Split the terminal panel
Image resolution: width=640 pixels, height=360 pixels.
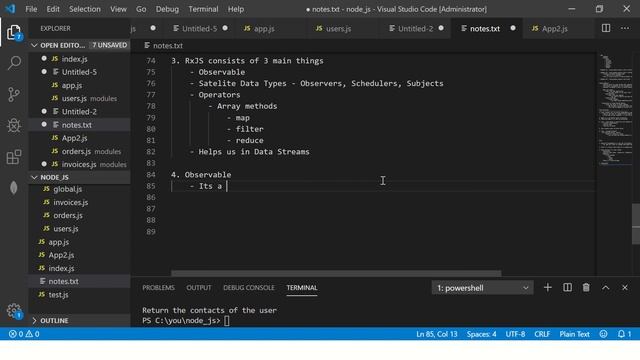567,288
